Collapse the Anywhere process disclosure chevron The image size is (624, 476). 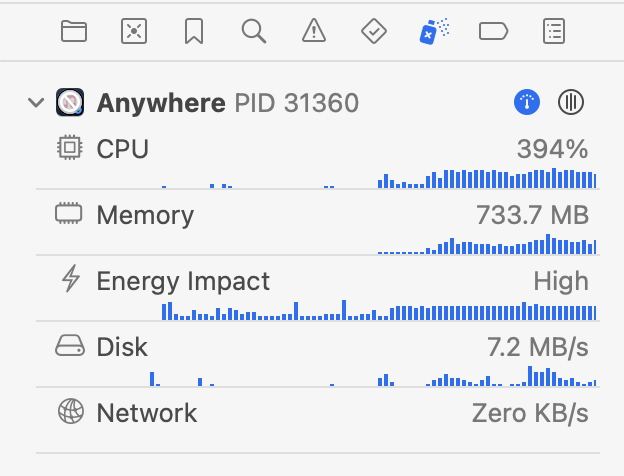36,103
